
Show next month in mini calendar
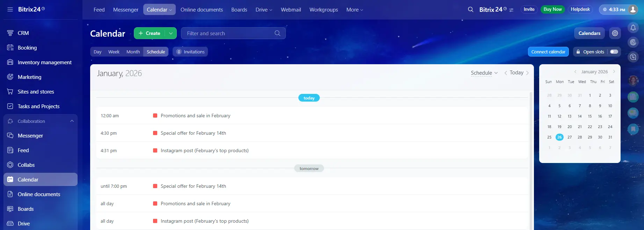coord(614,72)
